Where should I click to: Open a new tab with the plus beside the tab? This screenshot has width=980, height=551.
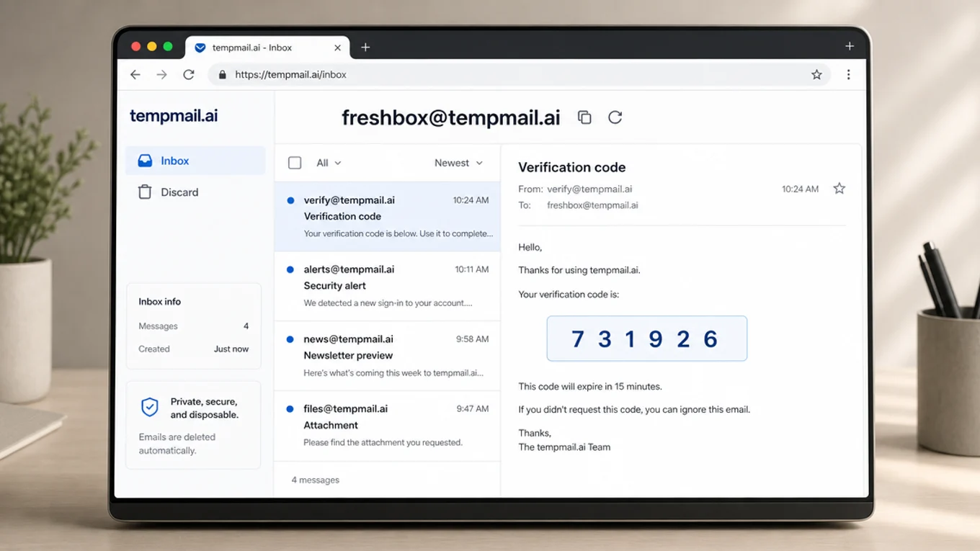click(365, 47)
